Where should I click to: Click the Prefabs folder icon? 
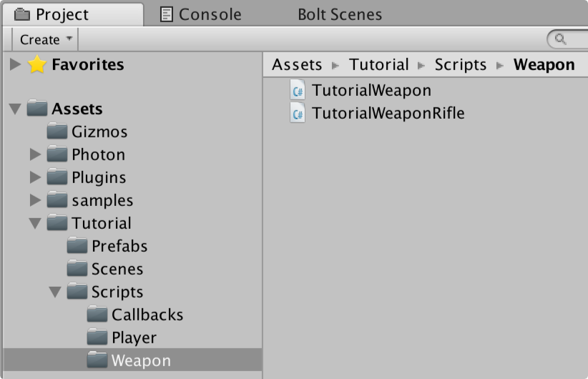click(77, 245)
